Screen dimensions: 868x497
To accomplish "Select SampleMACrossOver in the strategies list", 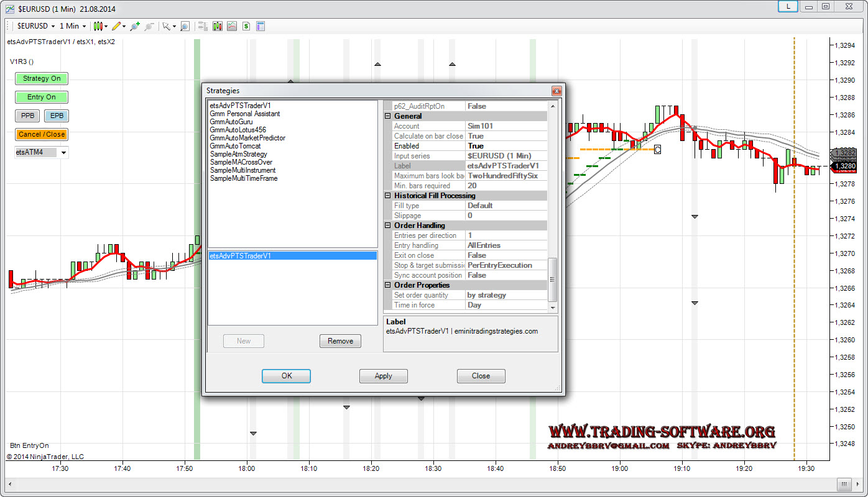I will coord(241,162).
